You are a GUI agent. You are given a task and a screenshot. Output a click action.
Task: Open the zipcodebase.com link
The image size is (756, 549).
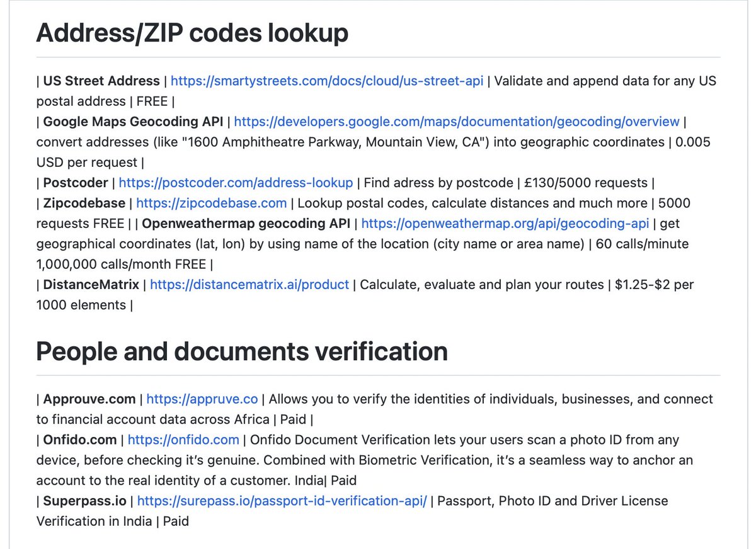pos(211,203)
